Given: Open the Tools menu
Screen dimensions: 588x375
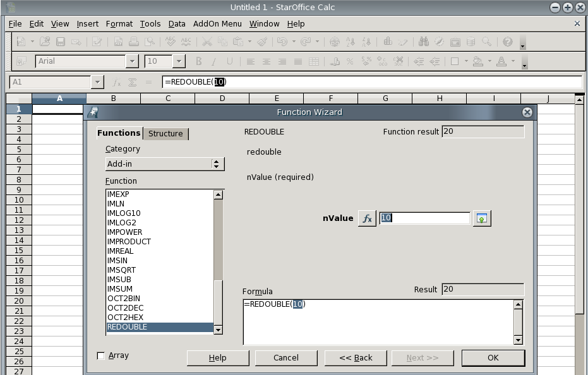Looking at the screenshot, I should click(x=150, y=23).
